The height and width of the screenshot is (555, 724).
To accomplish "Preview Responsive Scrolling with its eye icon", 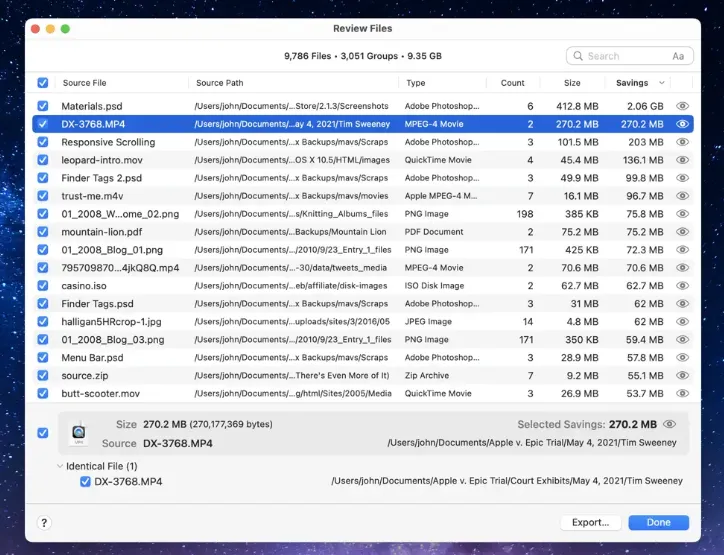I will coord(682,142).
